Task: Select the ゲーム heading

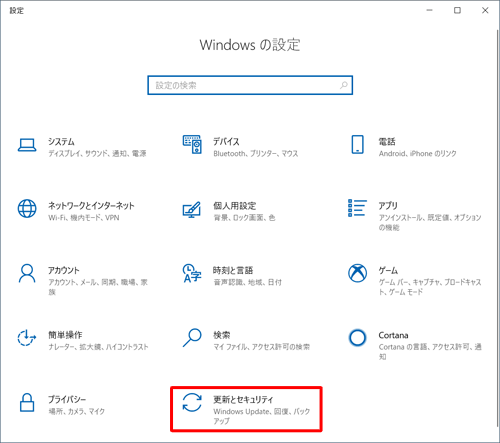Action: [x=388, y=270]
